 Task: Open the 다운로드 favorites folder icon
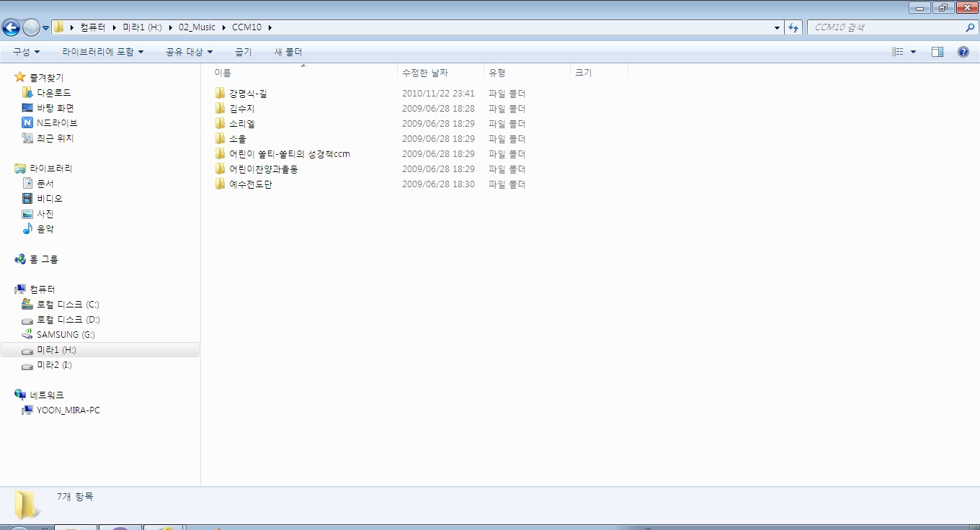(27, 93)
